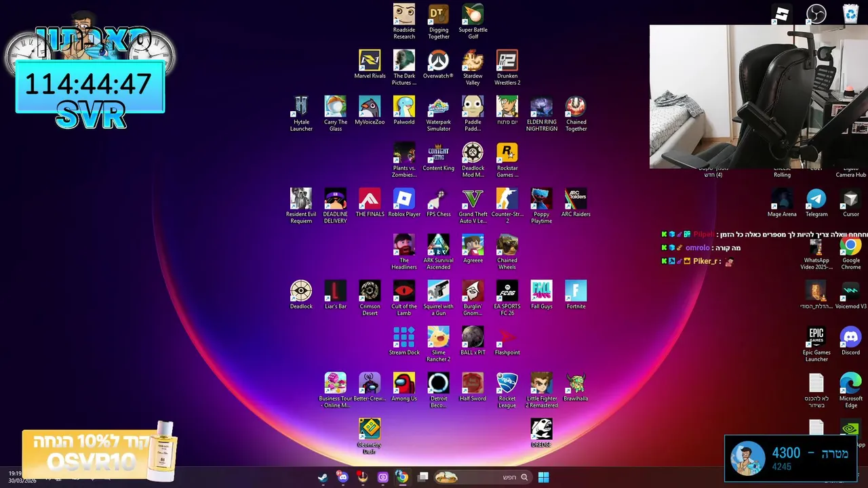Open the Super Battle Golf shortcut

473,14
